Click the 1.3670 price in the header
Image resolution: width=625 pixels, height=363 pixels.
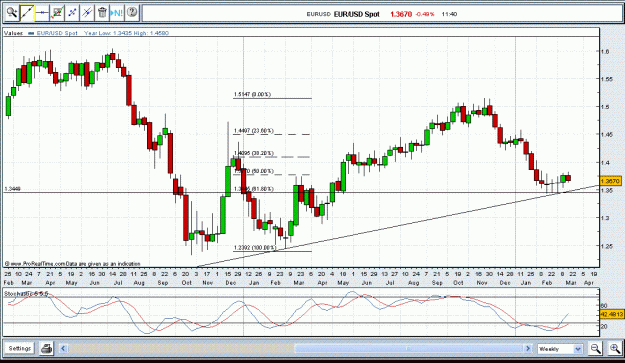[x=401, y=14]
